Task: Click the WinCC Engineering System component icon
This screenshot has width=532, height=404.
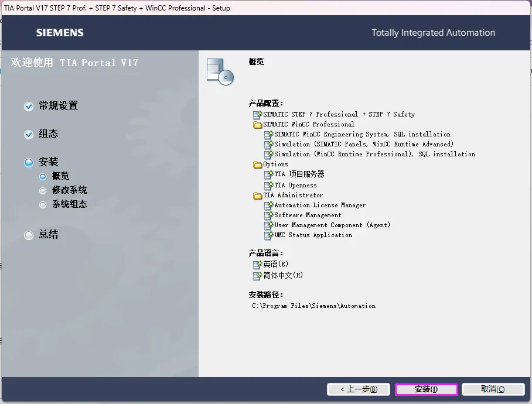Action: coord(269,135)
